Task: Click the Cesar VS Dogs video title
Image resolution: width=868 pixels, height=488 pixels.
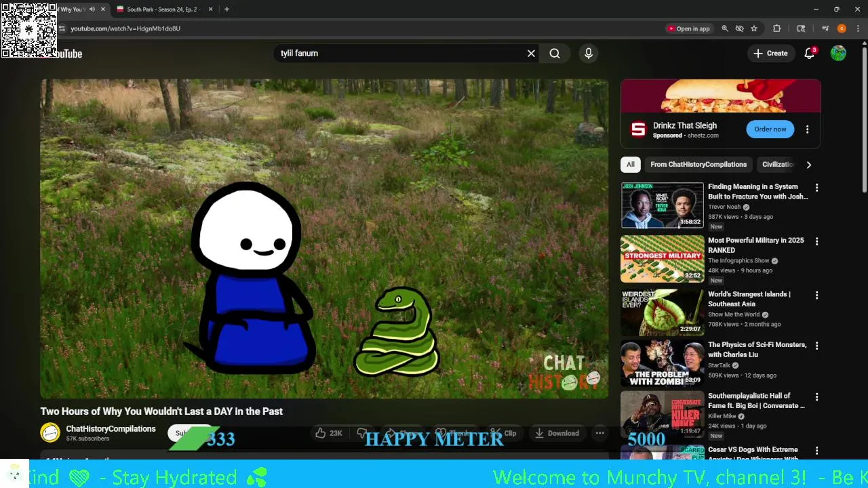Action: [x=753, y=453]
